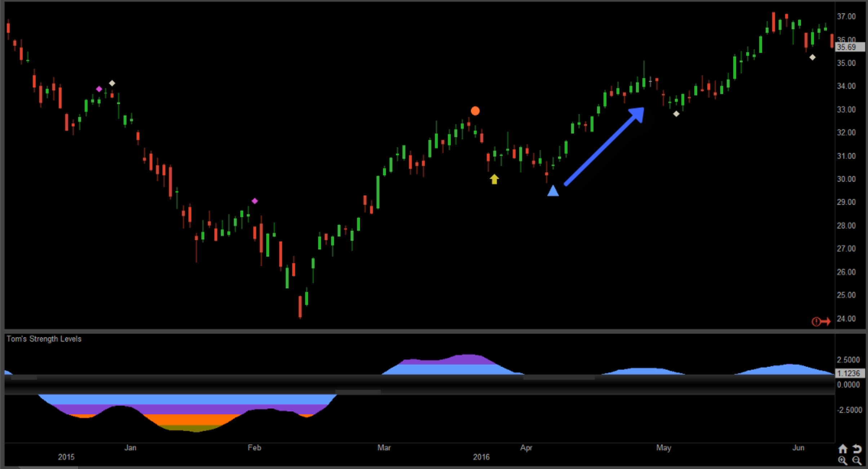Click the 2015 year label on time axis
This screenshot has width=868, height=469.
coord(66,457)
